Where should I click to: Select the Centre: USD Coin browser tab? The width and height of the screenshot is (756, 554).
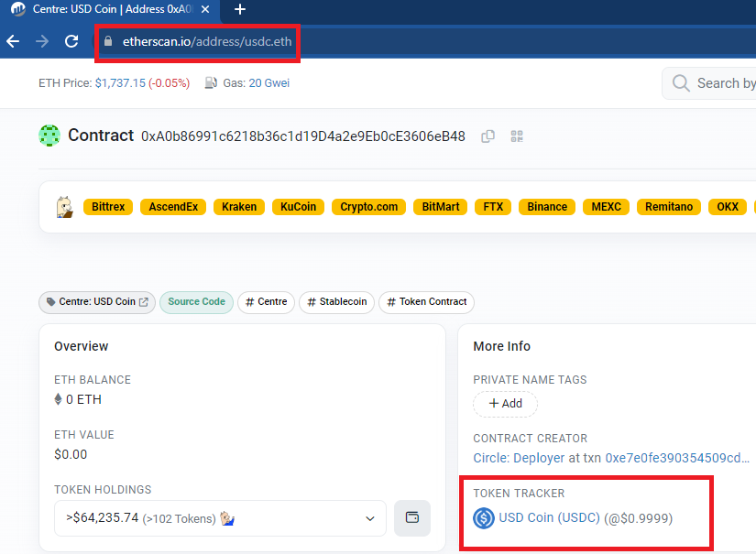(111, 9)
